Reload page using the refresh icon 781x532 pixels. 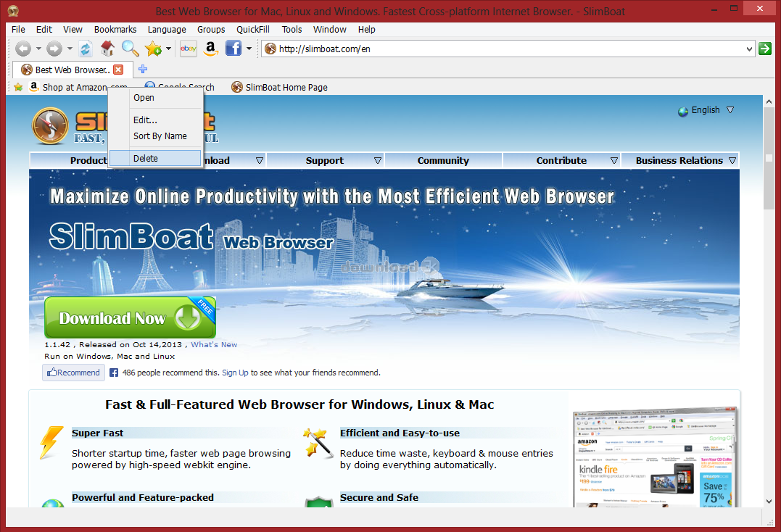coord(86,49)
